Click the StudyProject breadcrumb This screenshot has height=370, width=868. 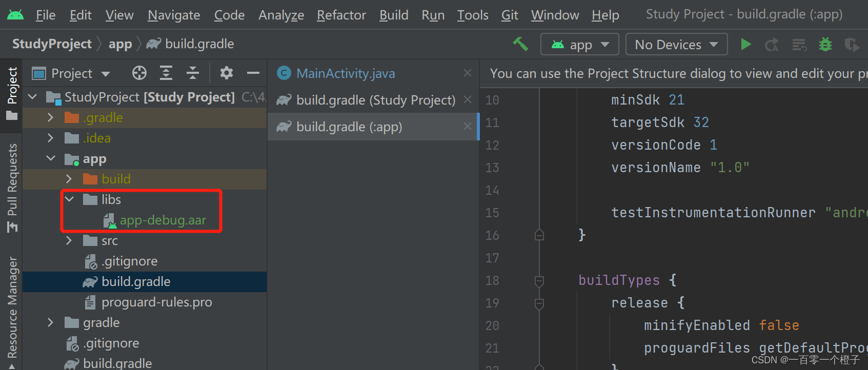point(52,44)
